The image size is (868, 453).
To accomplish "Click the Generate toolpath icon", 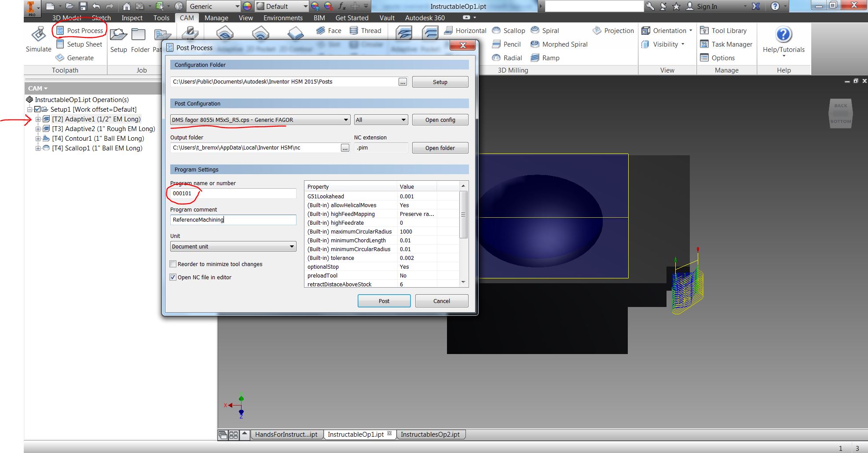I will tap(75, 58).
